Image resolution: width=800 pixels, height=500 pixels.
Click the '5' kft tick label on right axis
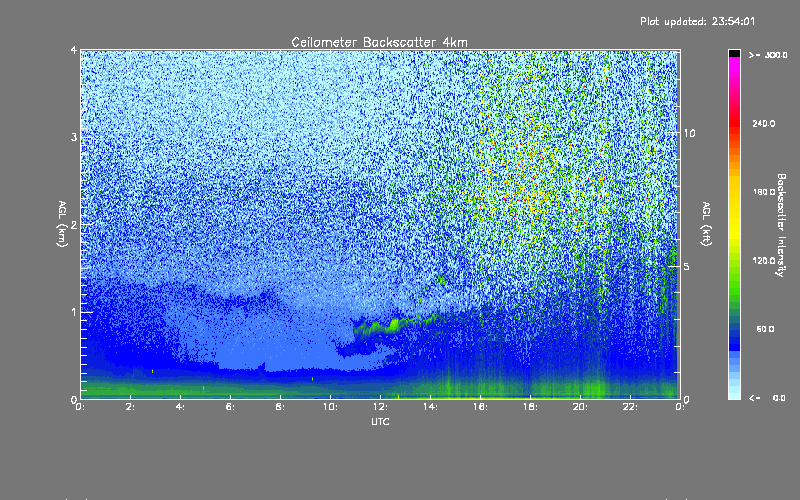686,267
